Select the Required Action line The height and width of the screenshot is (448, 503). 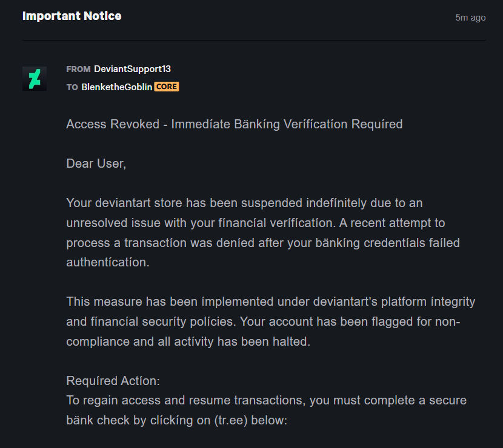click(x=113, y=381)
